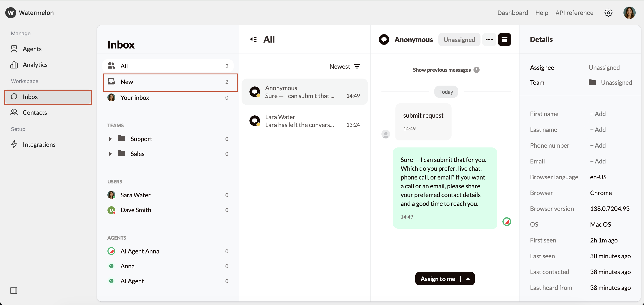The image size is (644, 305).
Task: Open Analytics from the sidebar
Action: tap(35, 65)
